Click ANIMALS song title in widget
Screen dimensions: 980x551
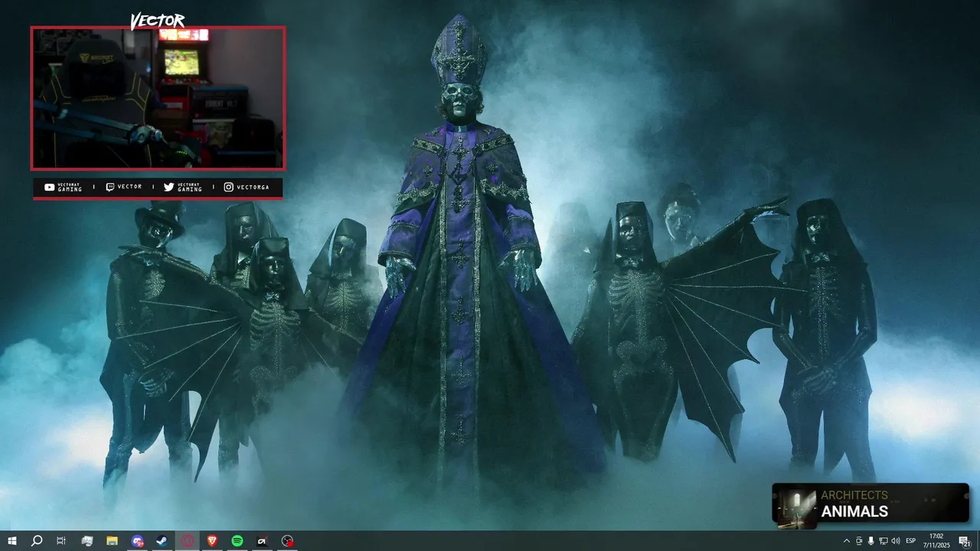pos(854,512)
